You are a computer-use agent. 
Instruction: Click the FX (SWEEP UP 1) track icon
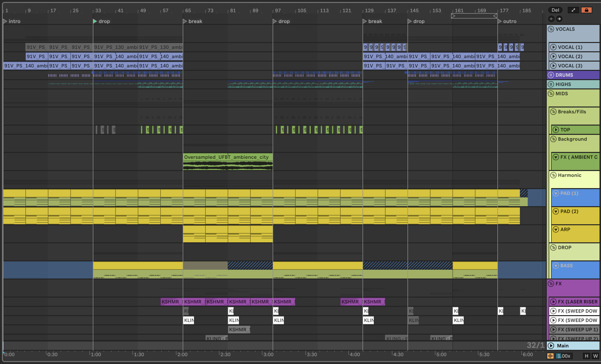(554, 330)
